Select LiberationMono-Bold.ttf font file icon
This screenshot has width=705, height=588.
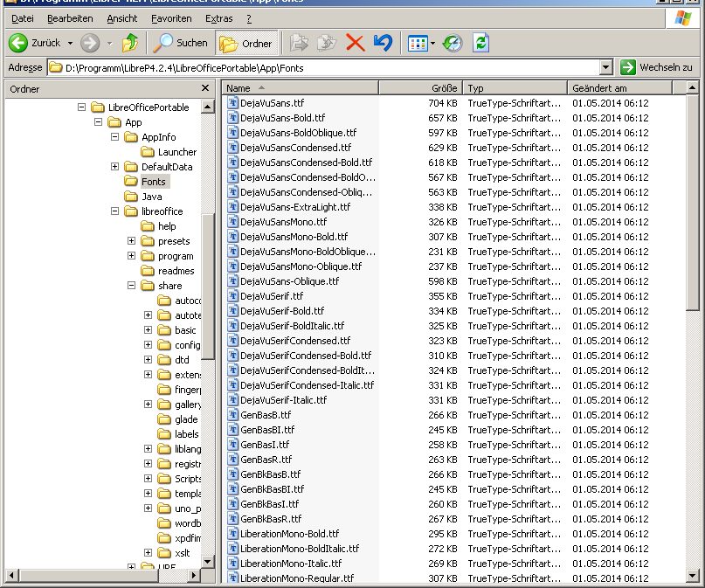coord(232,533)
